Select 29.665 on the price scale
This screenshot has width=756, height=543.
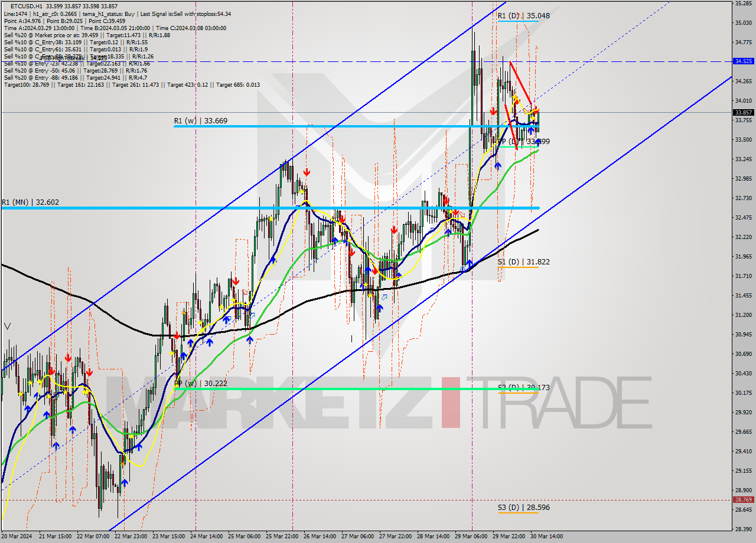pos(743,432)
